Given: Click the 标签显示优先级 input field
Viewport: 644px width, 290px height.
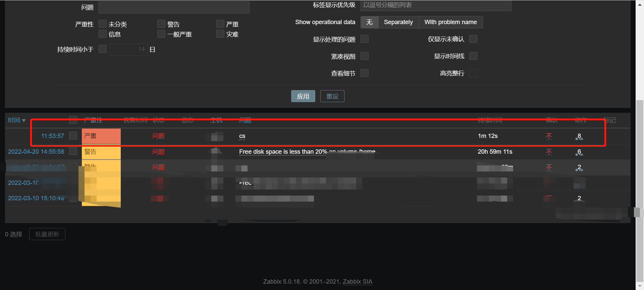Looking at the screenshot, I should pyautogui.click(x=436, y=5).
